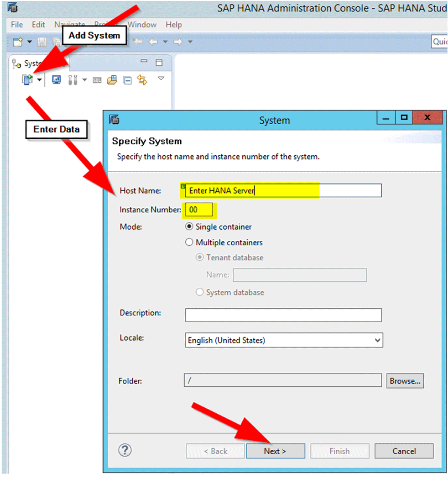Click the Back button in dialog
This screenshot has height=479, width=448.
[x=215, y=451]
